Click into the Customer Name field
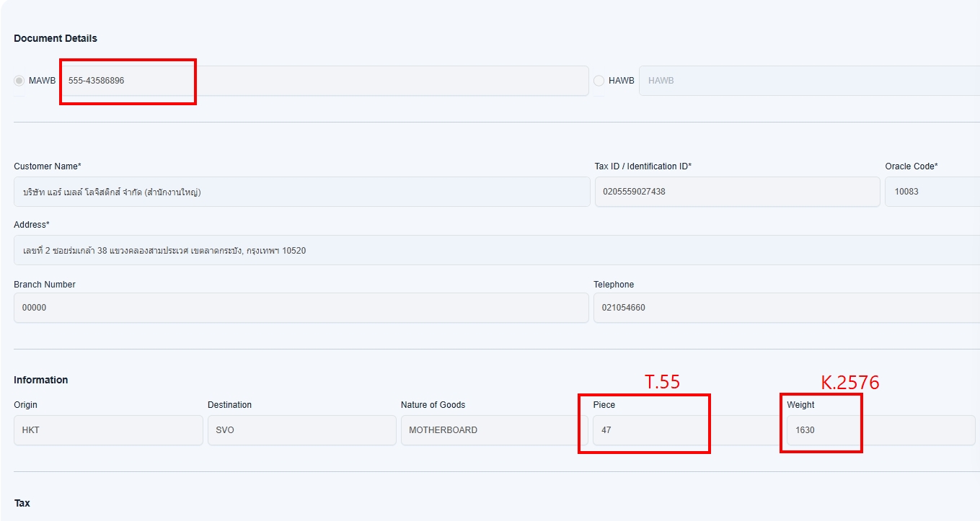 (301, 192)
